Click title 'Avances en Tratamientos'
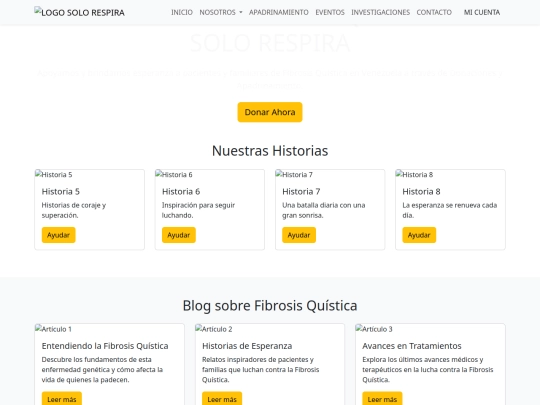The height and width of the screenshot is (405, 540). pyautogui.click(x=412, y=346)
